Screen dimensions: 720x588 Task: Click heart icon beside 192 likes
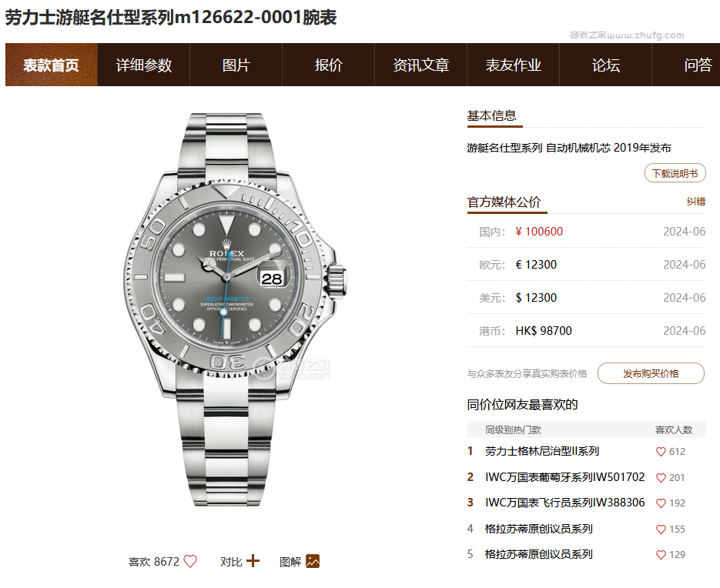(661, 503)
